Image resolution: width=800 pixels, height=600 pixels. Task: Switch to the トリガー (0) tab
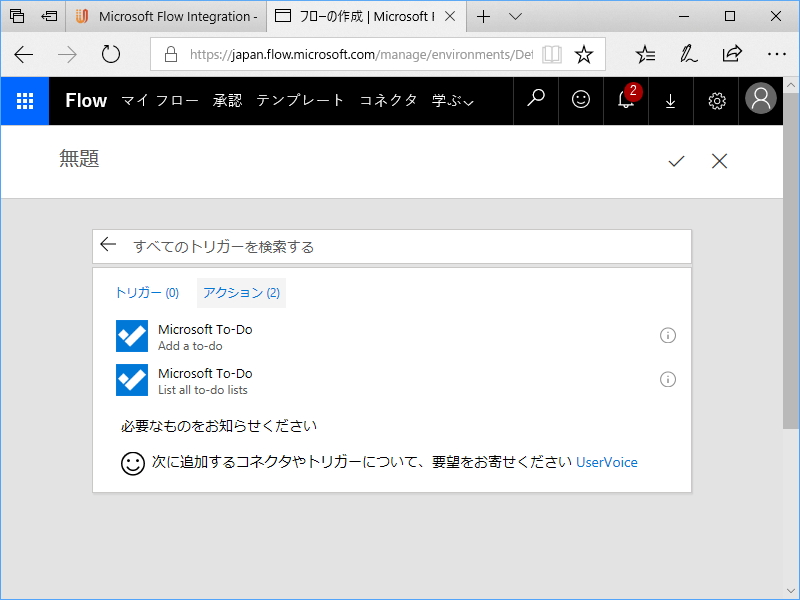(146, 292)
